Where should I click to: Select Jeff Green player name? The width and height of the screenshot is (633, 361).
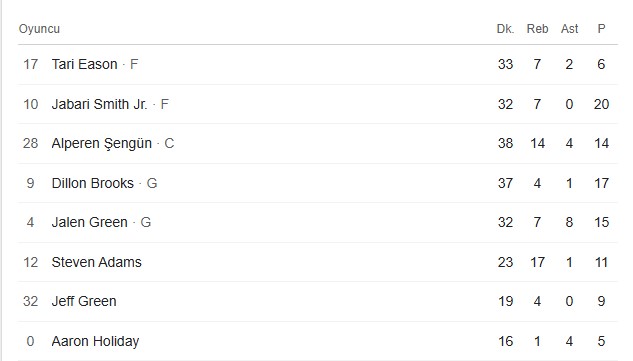coord(84,301)
